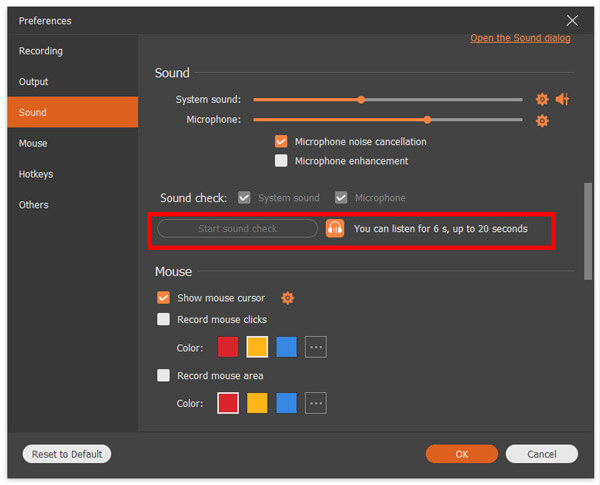
Task: Open the Hotkeys section
Action: coord(73,174)
